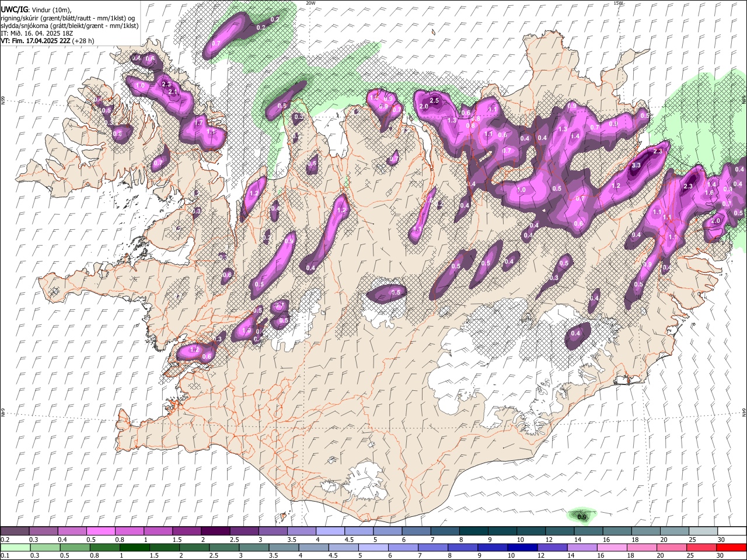Click the 'VT: Fim. 17.04.2025 22Z' valid time
747x560 pixels.
(x=36, y=41)
